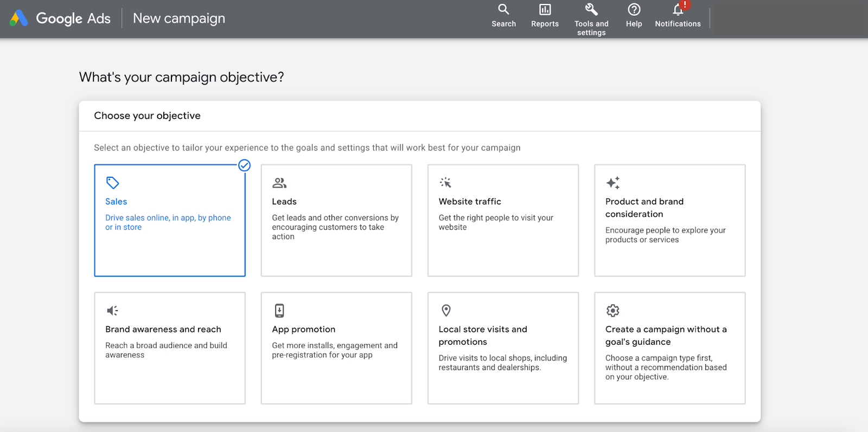Choose Create a campaign without goal's guidance
This screenshot has height=432, width=868.
pyautogui.click(x=669, y=348)
